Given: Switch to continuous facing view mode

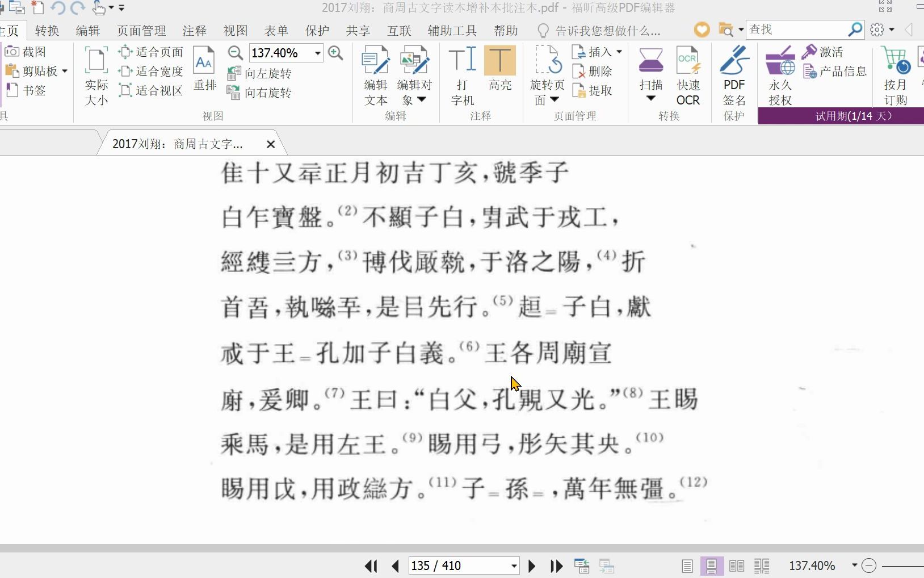Looking at the screenshot, I should point(762,566).
